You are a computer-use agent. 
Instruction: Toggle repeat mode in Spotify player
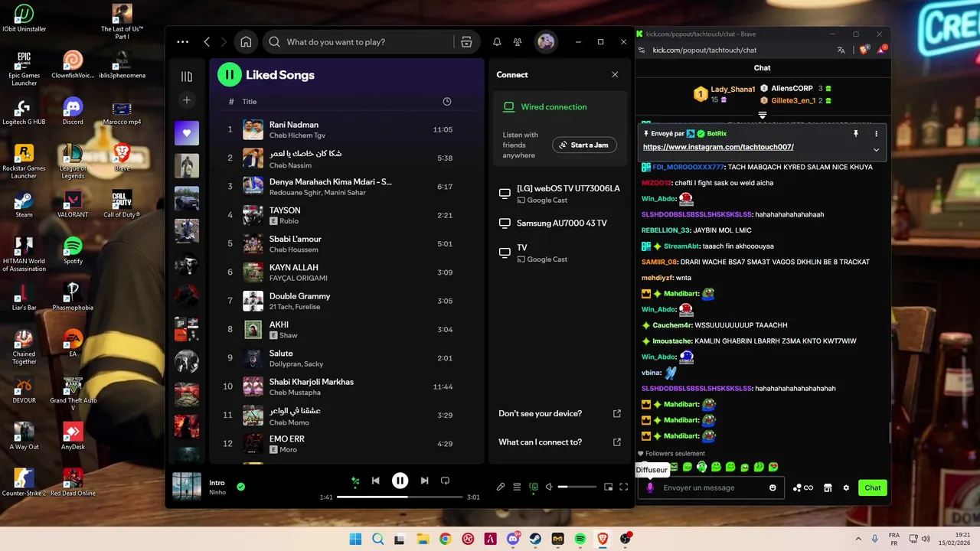pyautogui.click(x=445, y=481)
